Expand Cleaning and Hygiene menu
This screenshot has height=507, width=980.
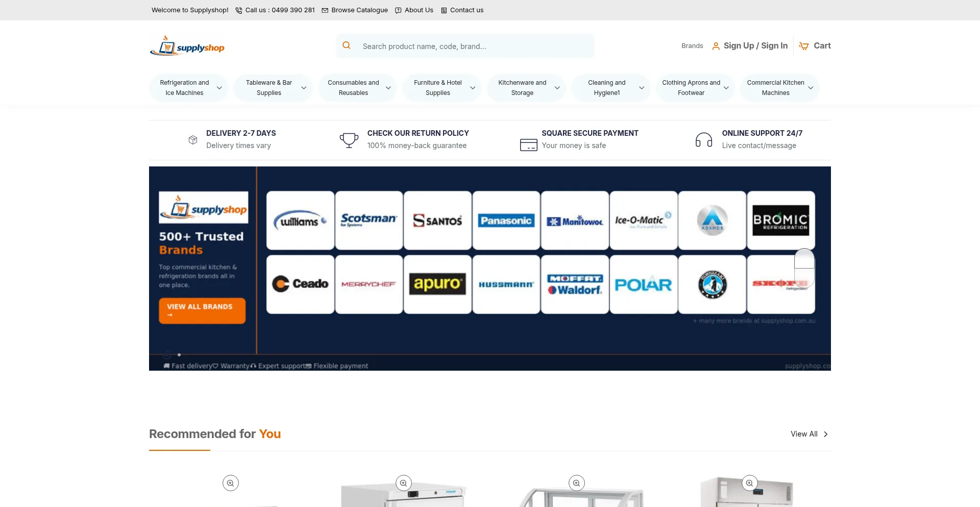point(610,88)
